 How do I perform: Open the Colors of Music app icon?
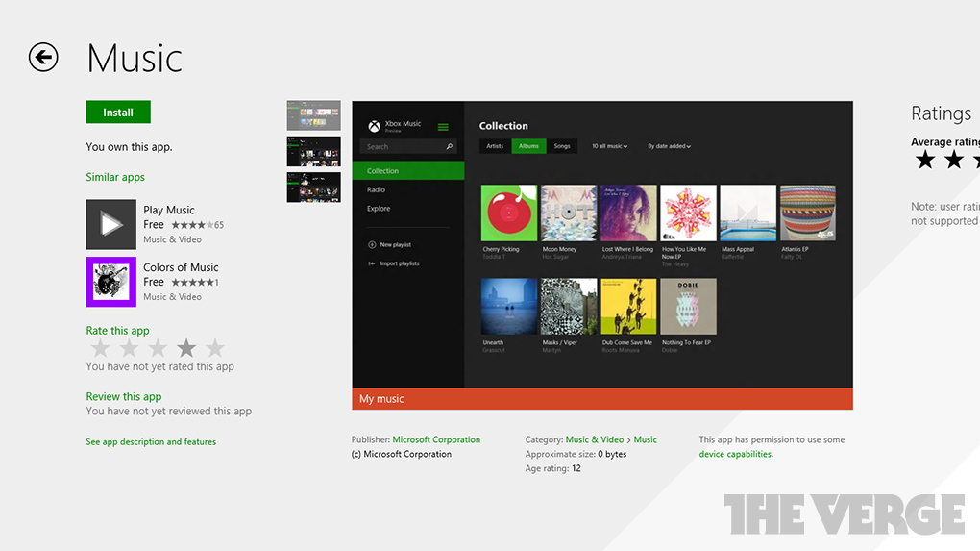[x=111, y=282]
